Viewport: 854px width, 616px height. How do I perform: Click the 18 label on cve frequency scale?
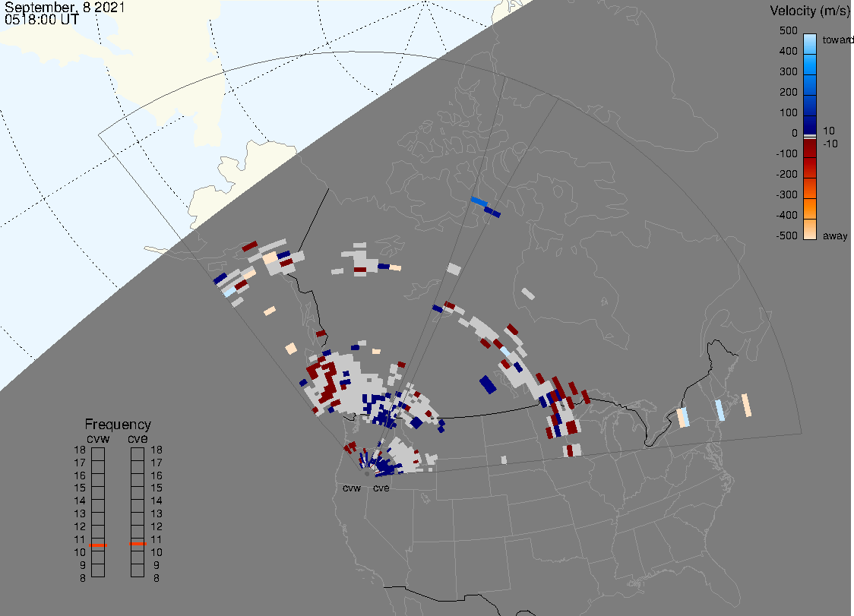tap(157, 450)
